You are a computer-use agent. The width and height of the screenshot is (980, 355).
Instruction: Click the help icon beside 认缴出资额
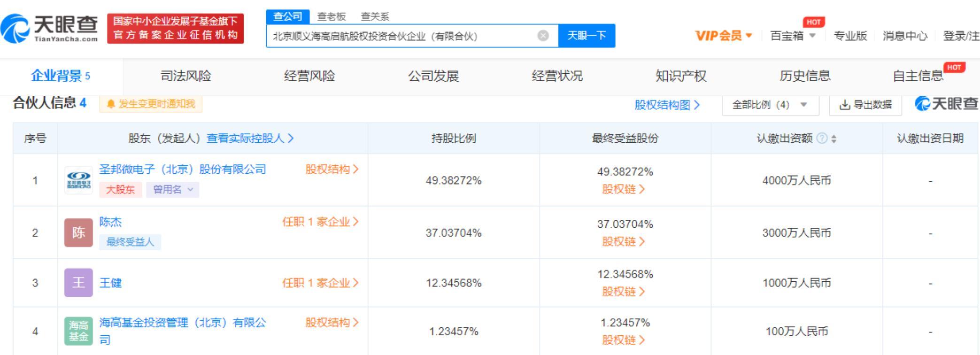[822, 139]
